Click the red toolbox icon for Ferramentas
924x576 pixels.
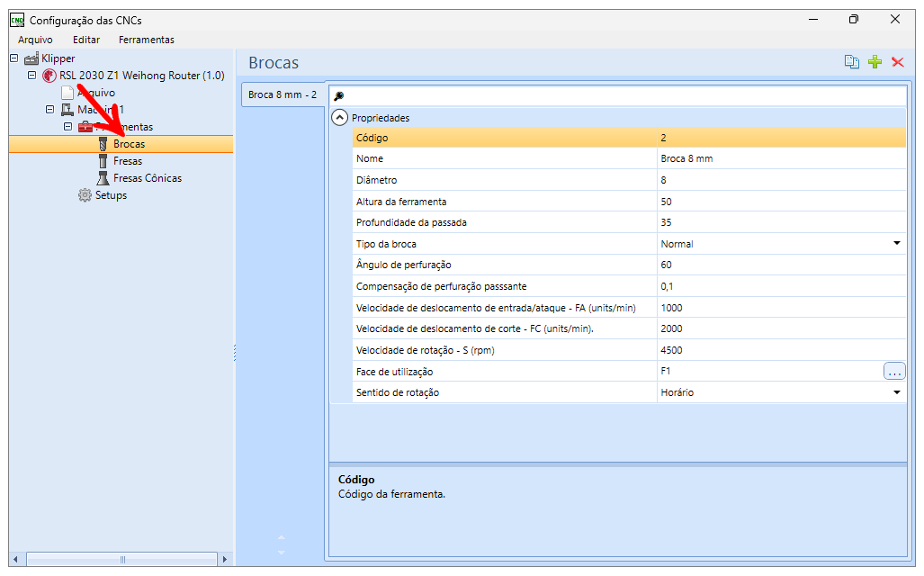tap(85, 127)
